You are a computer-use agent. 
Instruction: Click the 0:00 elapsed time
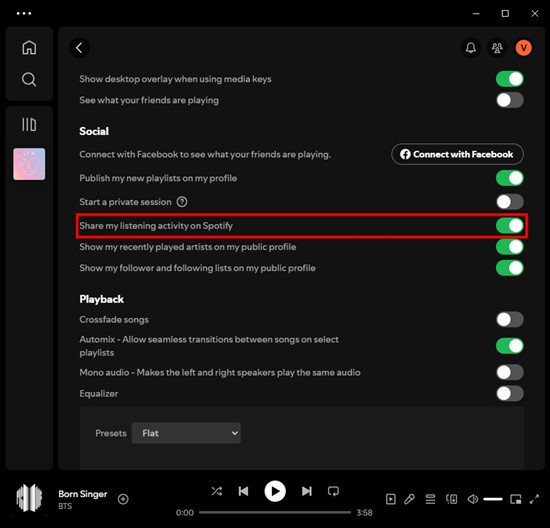click(185, 513)
